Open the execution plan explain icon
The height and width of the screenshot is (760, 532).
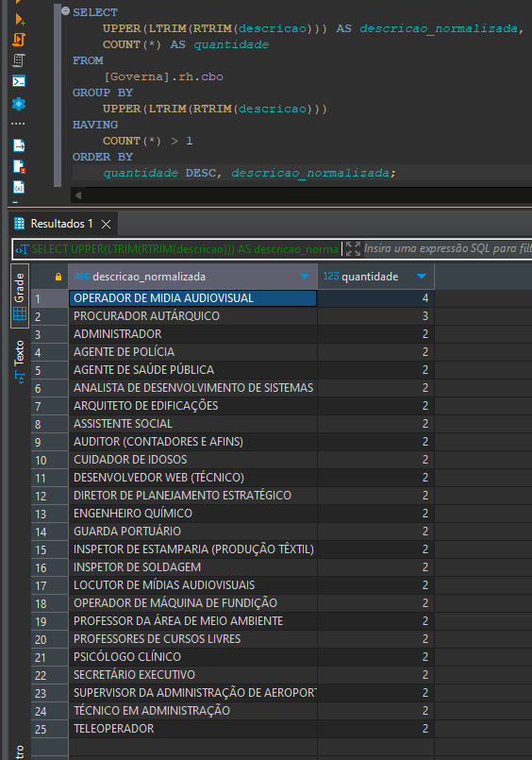click(19, 60)
